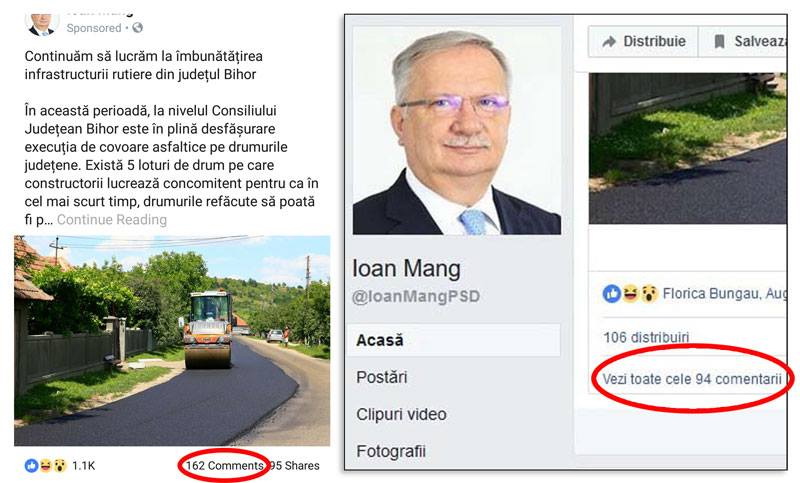Image resolution: width=800 pixels, height=483 pixels.
Task: Click the globe public visibility icon
Action: [x=137, y=28]
